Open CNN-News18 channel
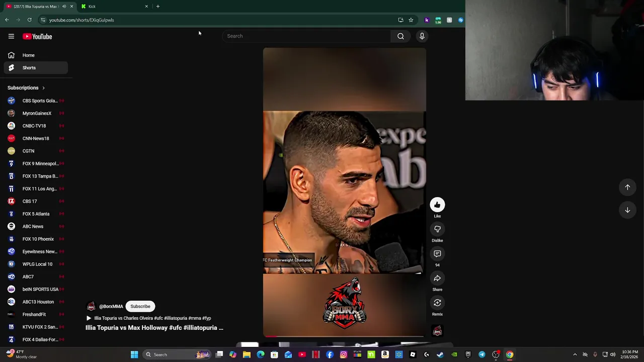This screenshot has width=644, height=362. pyautogui.click(x=36, y=138)
